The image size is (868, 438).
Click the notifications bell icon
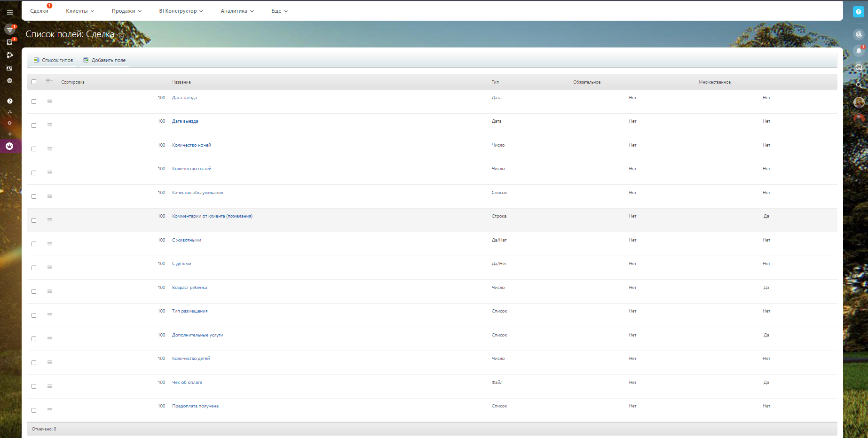coord(859,51)
